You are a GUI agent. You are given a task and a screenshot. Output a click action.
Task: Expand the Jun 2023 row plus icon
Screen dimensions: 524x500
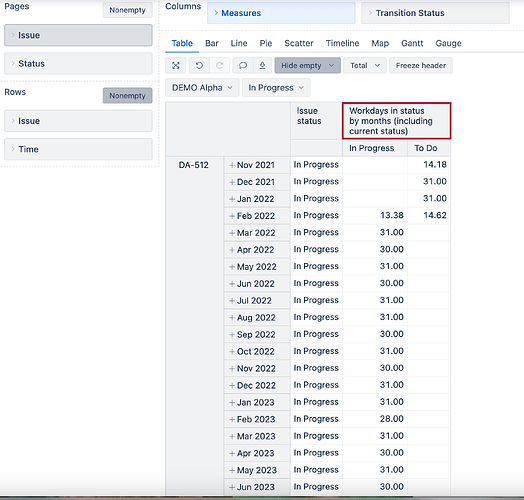232,487
